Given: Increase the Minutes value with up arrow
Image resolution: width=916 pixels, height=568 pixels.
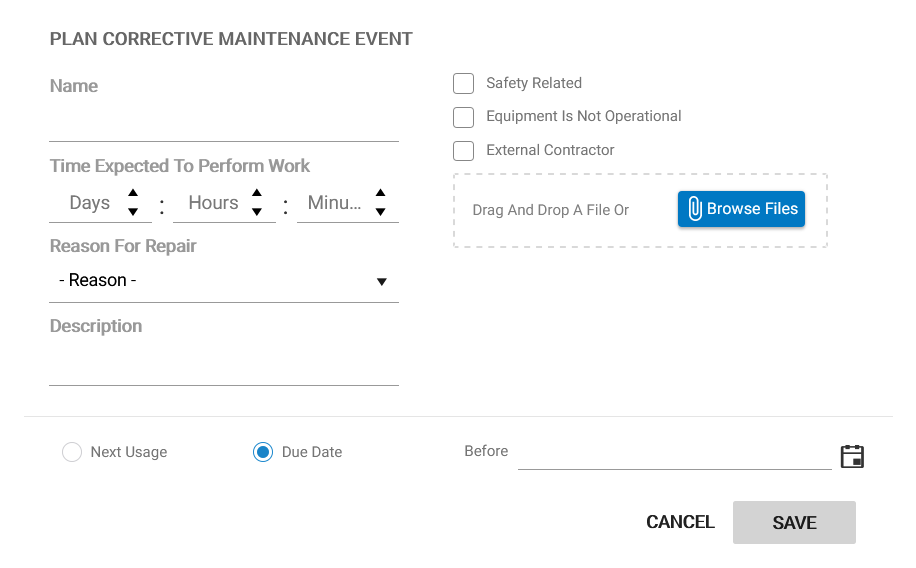Looking at the screenshot, I should [380, 194].
